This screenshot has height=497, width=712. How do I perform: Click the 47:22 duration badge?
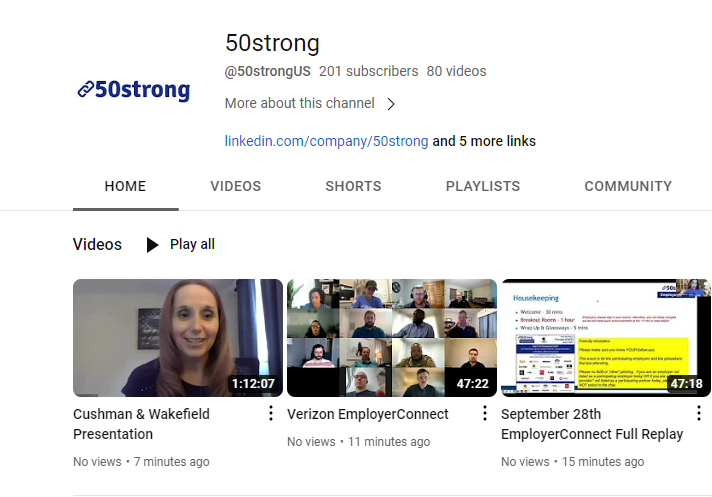click(473, 384)
